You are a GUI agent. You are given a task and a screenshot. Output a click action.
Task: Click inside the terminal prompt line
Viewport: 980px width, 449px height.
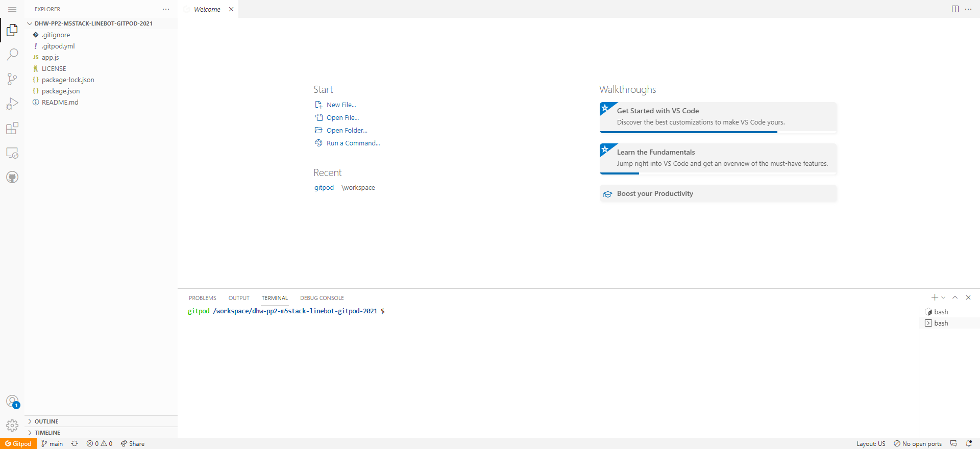click(x=286, y=311)
